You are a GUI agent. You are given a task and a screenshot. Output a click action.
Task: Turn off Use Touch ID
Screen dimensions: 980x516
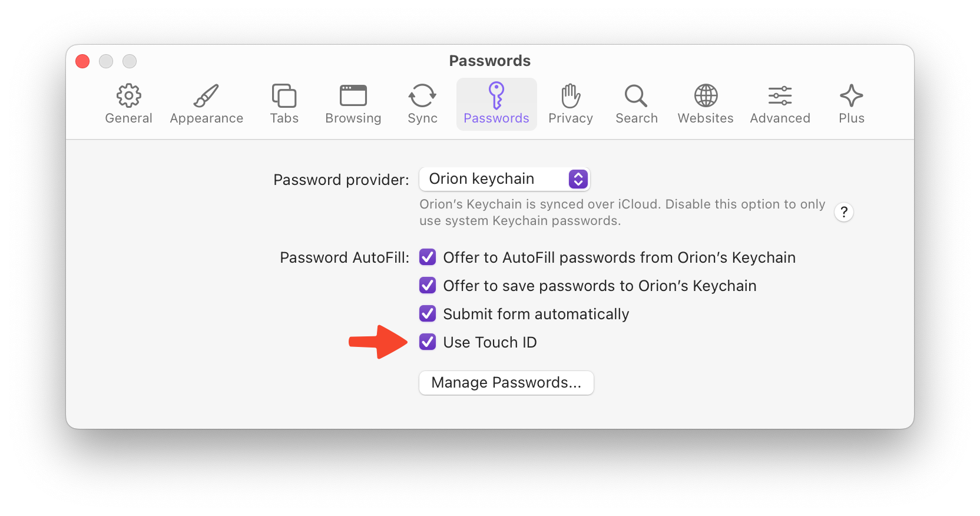[x=428, y=342]
